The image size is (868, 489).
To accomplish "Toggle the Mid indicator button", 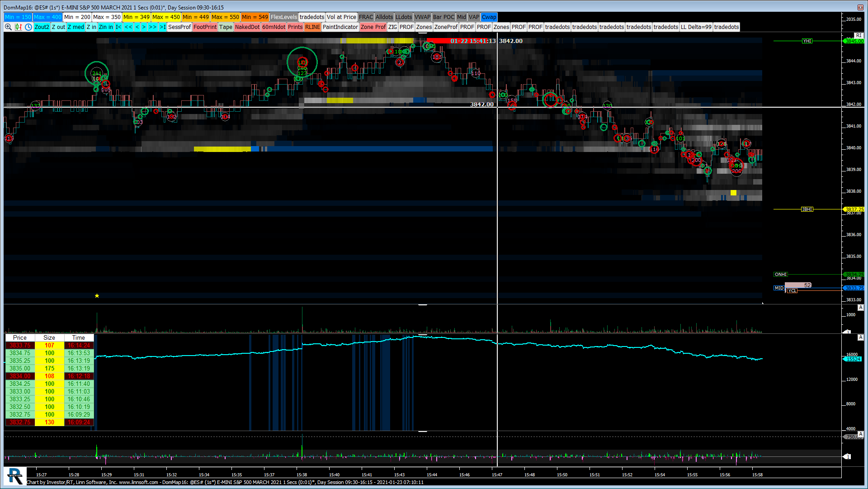I will 462,17.
